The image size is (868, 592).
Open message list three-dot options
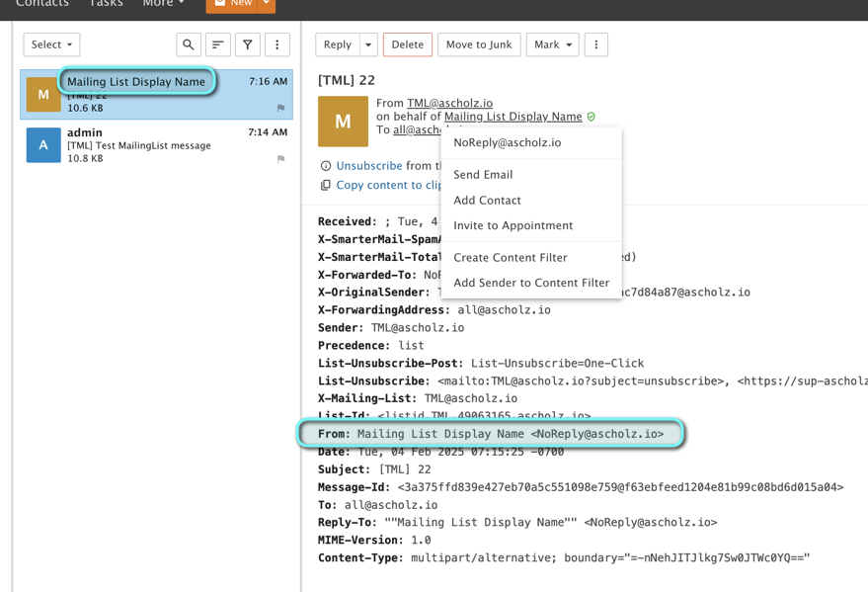click(277, 44)
